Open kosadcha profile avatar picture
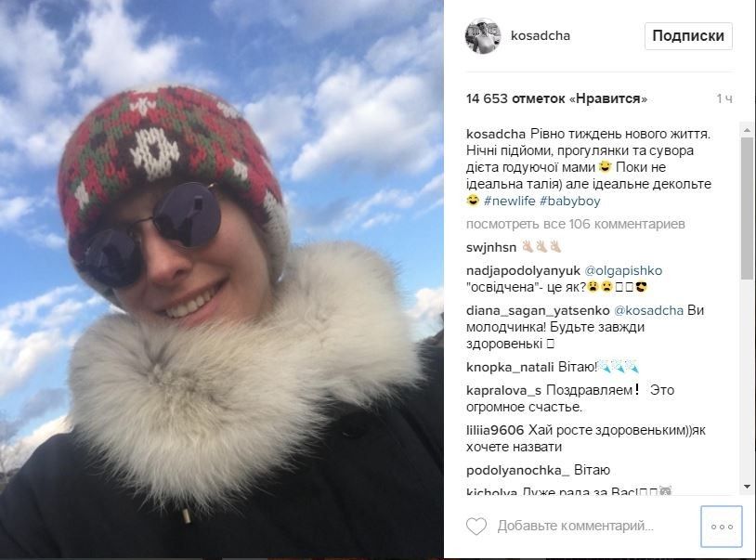756x560 pixels. click(x=483, y=36)
